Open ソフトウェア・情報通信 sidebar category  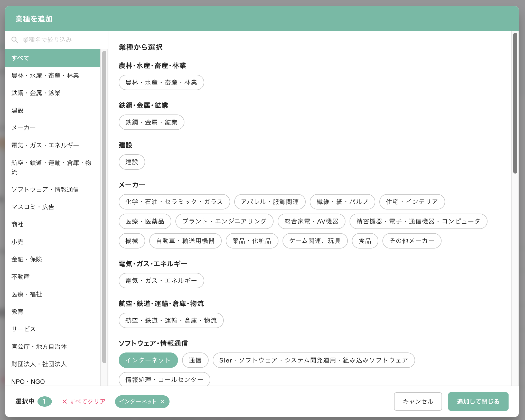53,189
